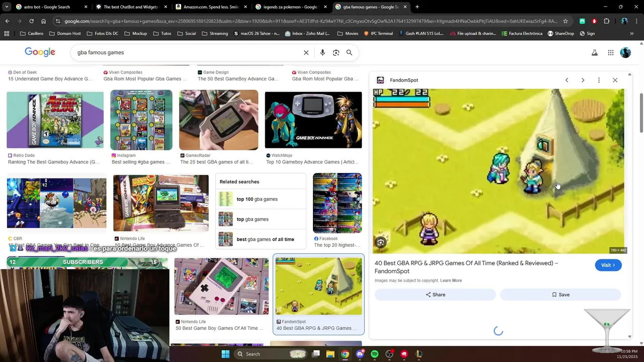This screenshot has height=362, width=644.
Task: Open the Google apps grid
Action: (x=610, y=52)
